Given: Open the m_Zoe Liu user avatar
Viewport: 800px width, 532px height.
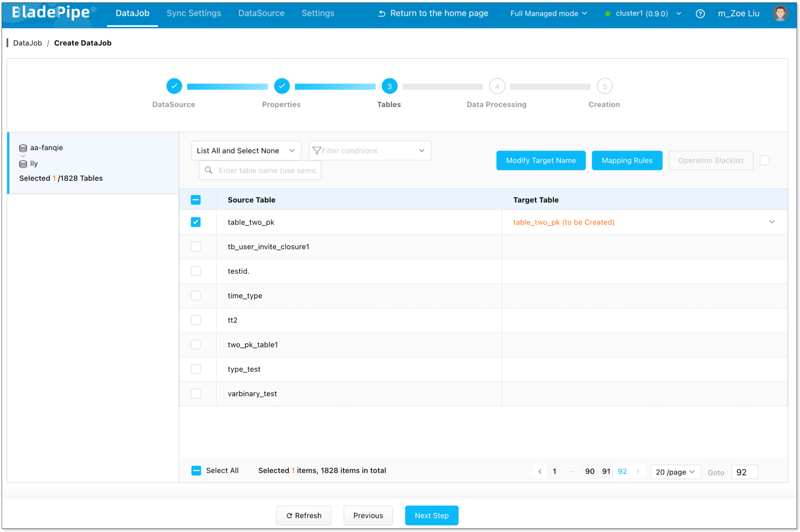Looking at the screenshot, I should pyautogui.click(x=780, y=14).
